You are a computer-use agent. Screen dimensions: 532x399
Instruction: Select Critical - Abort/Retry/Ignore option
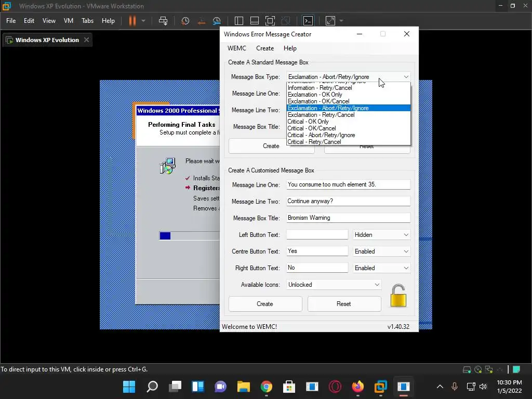point(349,136)
